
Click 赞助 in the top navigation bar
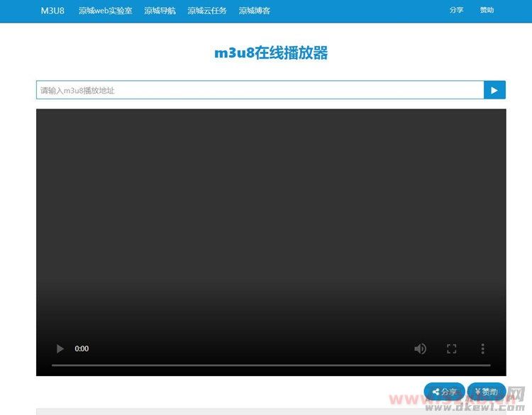[x=487, y=11]
